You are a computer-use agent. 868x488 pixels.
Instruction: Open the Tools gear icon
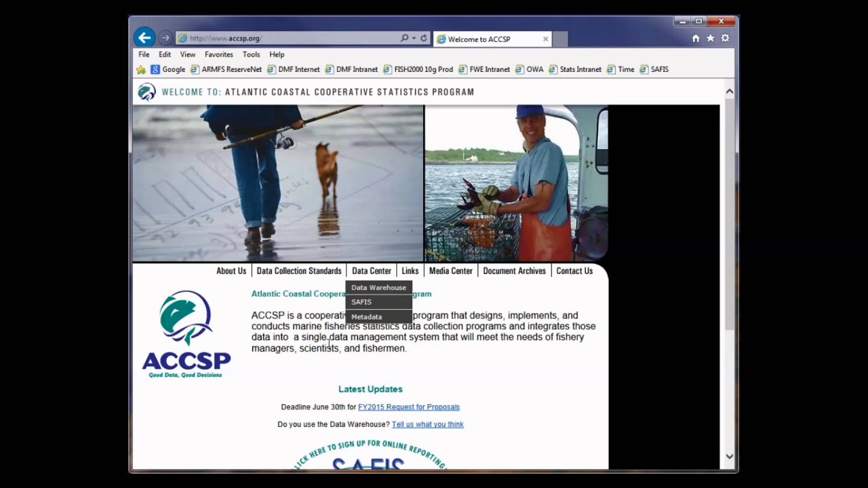[x=725, y=39]
